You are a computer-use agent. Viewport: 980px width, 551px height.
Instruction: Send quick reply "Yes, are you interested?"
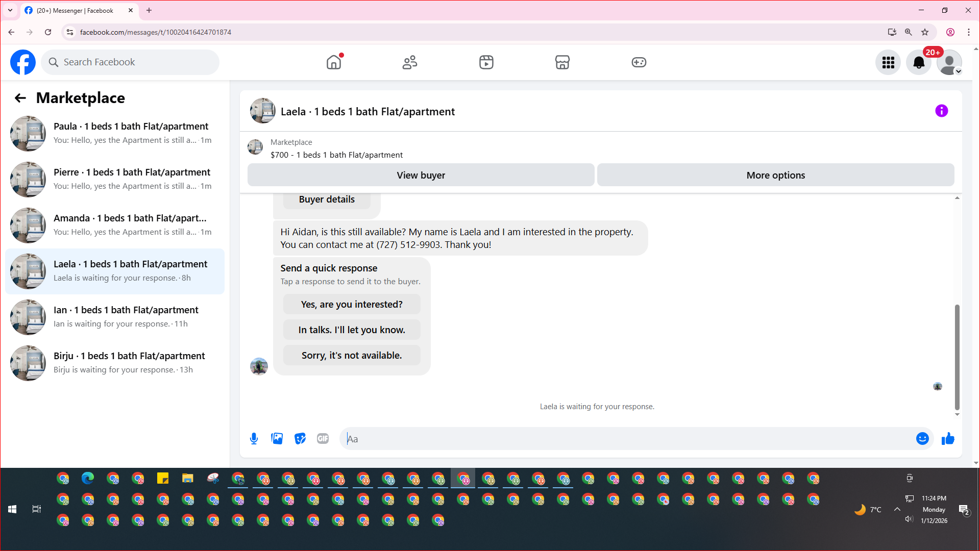pyautogui.click(x=352, y=304)
